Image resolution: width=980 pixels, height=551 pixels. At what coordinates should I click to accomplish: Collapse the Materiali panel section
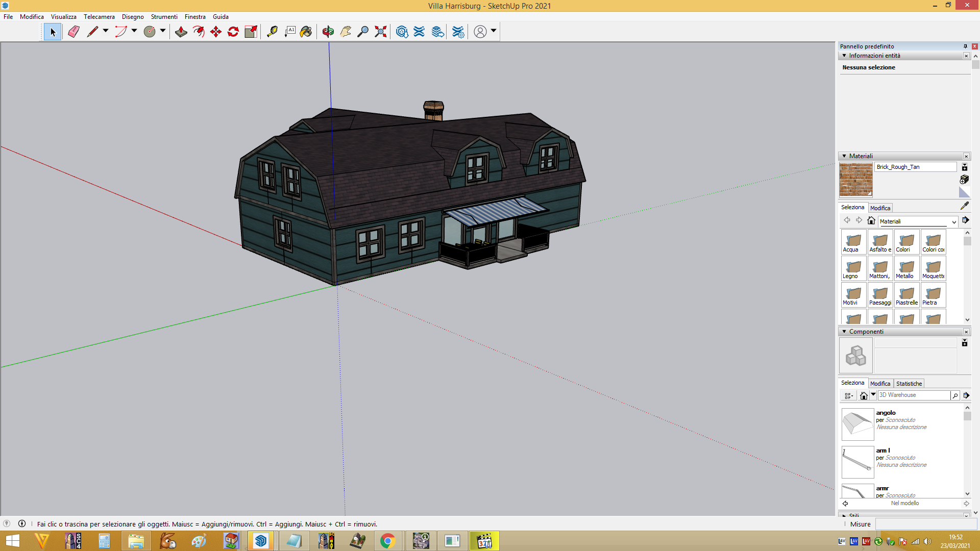tap(844, 156)
